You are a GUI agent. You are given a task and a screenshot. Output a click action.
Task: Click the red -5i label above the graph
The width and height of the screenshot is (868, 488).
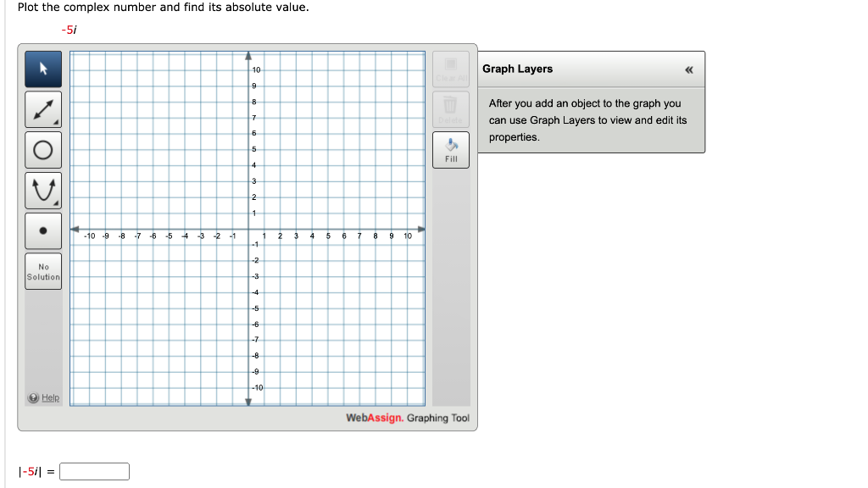[x=69, y=28]
